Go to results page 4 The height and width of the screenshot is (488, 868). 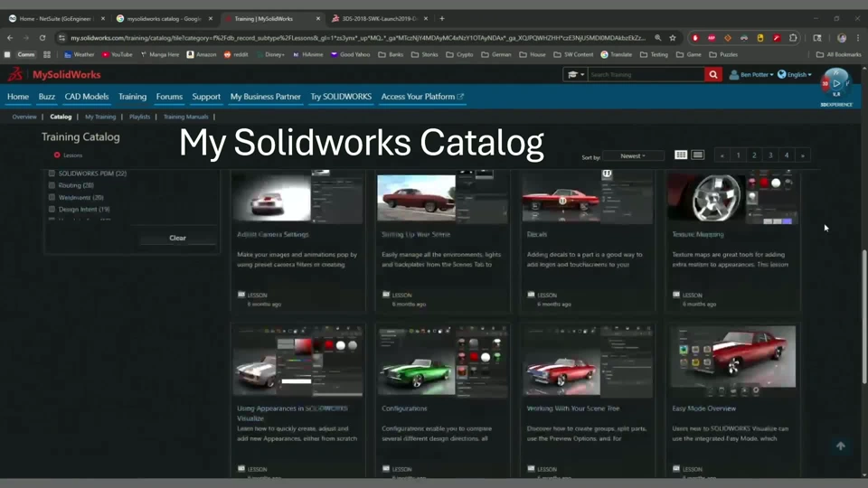click(786, 155)
